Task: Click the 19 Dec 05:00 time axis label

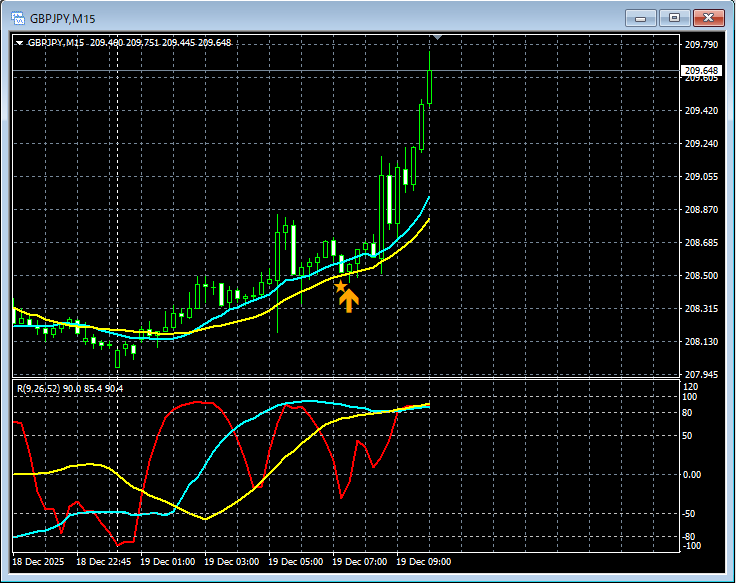Action: click(299, 562)
